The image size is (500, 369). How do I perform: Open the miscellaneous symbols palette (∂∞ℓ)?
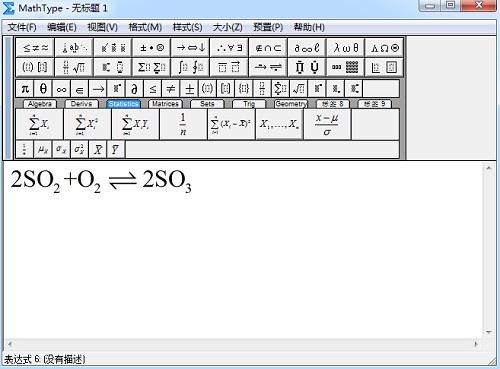(x=307, y=48)
